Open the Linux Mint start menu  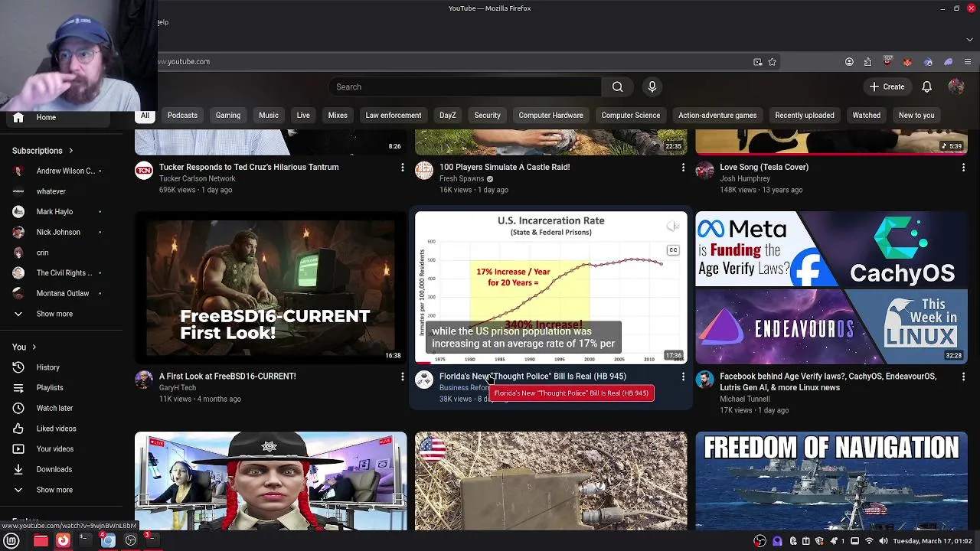click(x=11, y=540)
